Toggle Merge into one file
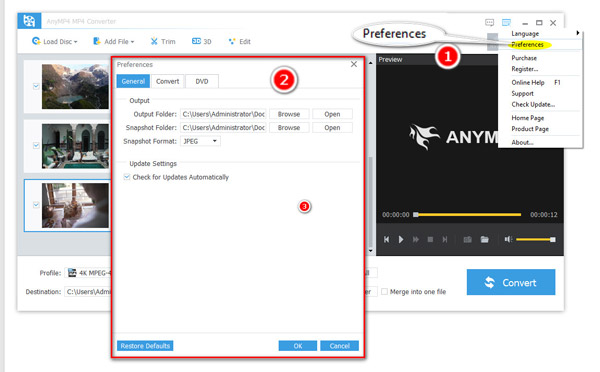The width and height of the screenshot is (600, 372). click(385, 292)
